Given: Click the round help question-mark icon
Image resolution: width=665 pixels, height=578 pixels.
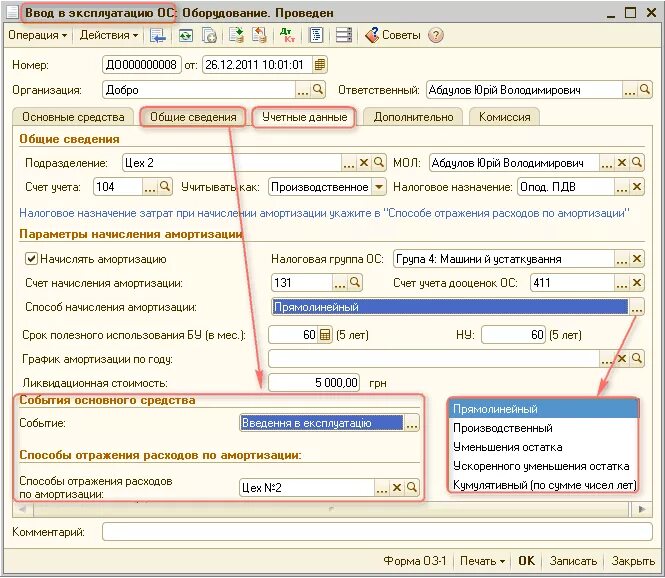Looking at the screenshot, I should (436, 35).
